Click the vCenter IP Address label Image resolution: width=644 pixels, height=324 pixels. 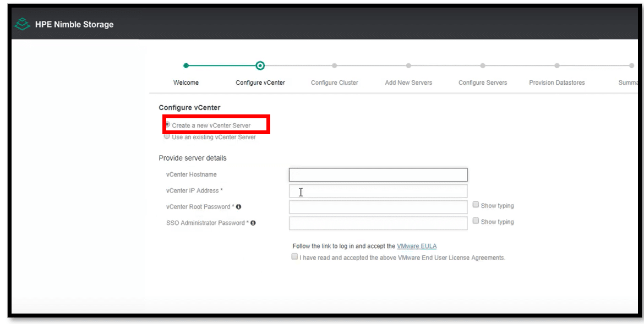click(x=194, y=190)
